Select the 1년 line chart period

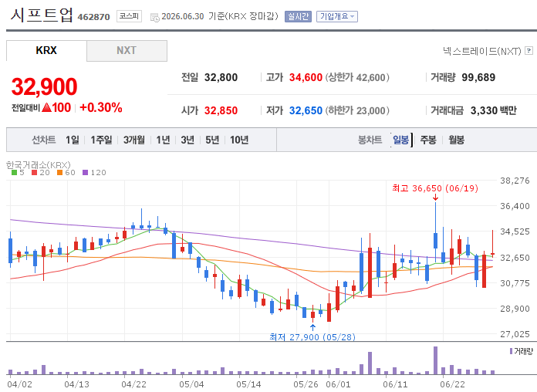pyautogui.click(x=163, y=140)
